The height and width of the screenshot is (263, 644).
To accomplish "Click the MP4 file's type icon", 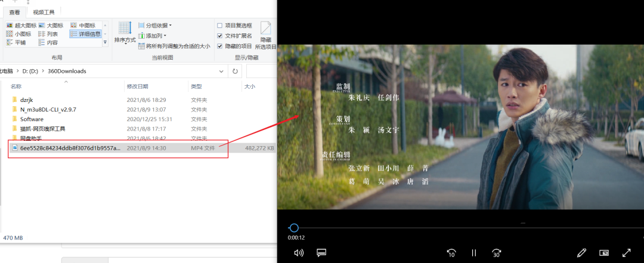I will (15, 148).
